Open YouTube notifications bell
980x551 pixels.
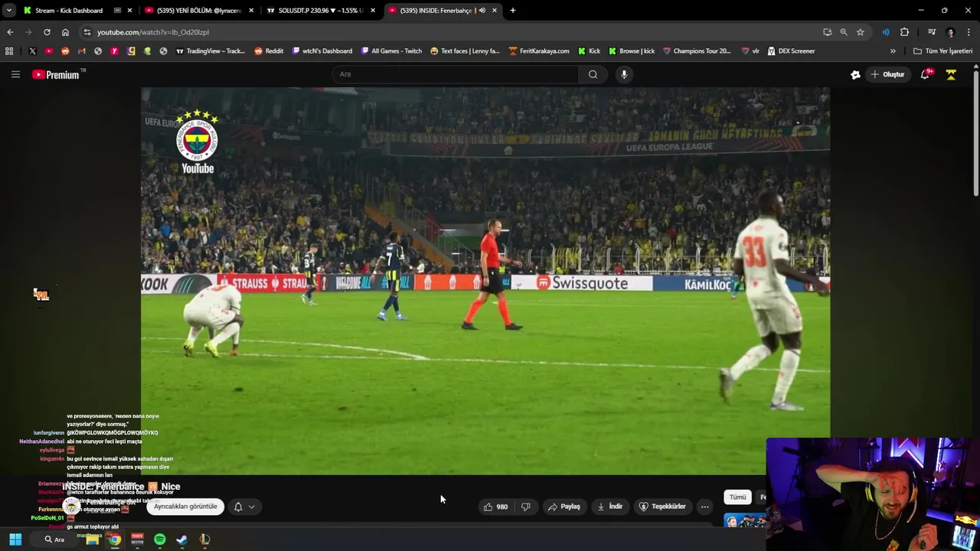click(x=925, y=74)
